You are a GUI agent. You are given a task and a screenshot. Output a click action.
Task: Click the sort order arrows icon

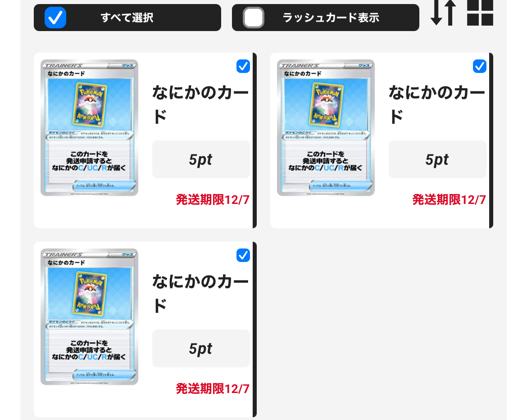tap(443, 13)
